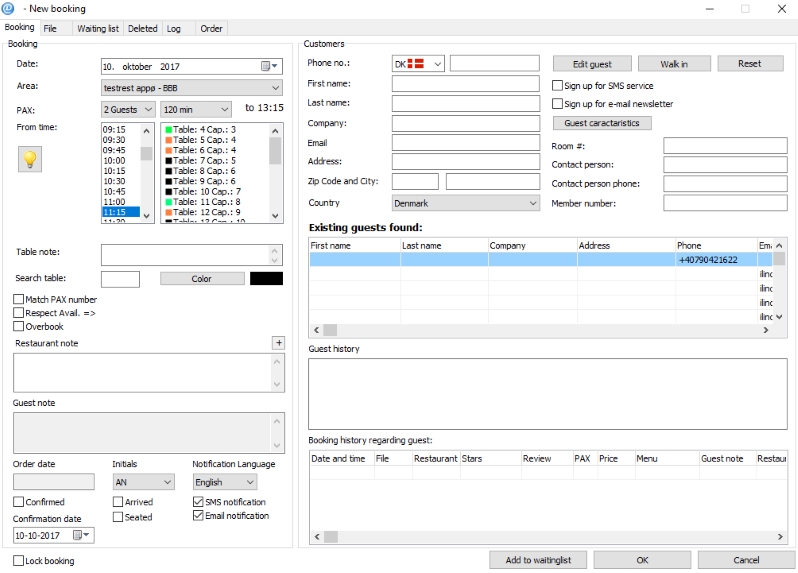Check the Overbook option
Viewport: 798px width, 573px height.
tap(18, 326)
